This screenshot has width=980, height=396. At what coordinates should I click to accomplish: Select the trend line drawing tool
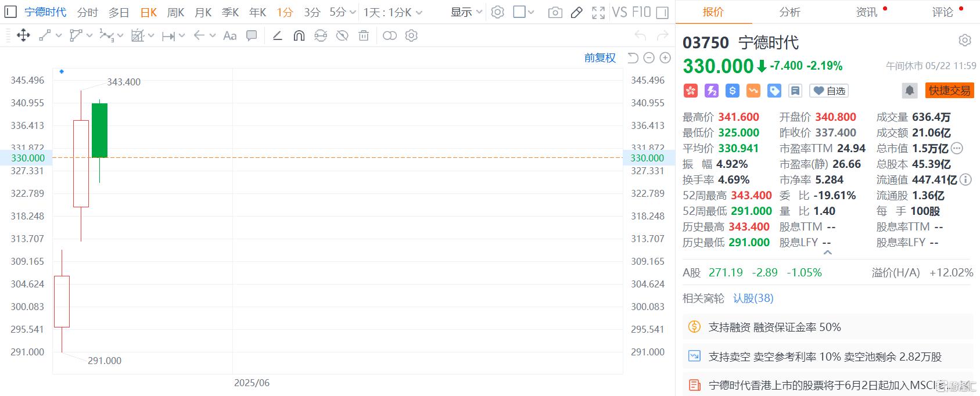[x=45, y=35]
